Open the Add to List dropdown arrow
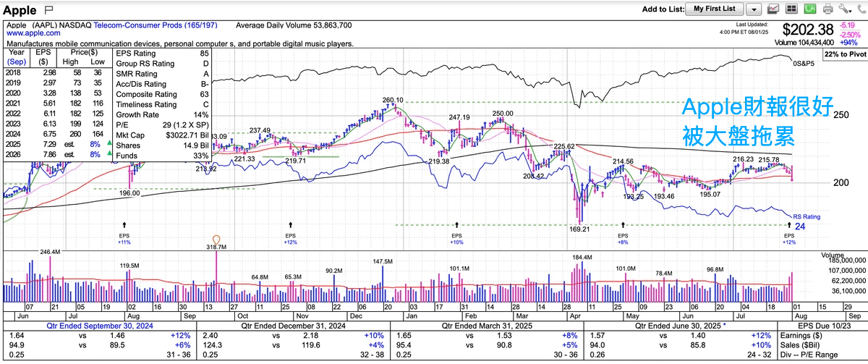 coord(754,9)
